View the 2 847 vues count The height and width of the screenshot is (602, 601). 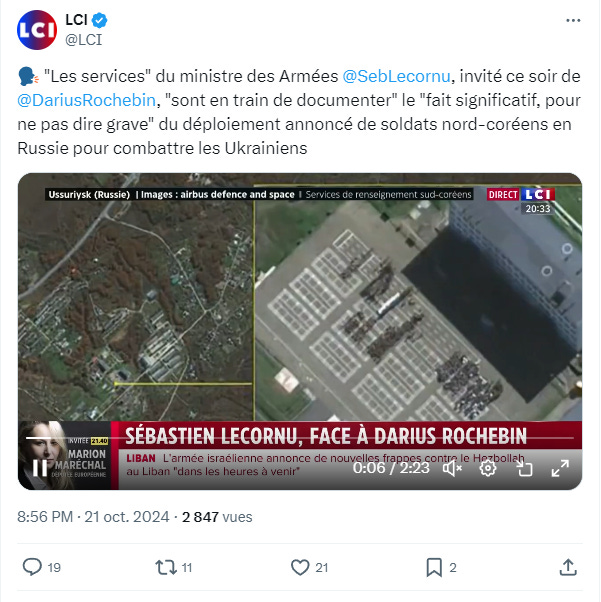pyautogui.click(x=217, y=517)
